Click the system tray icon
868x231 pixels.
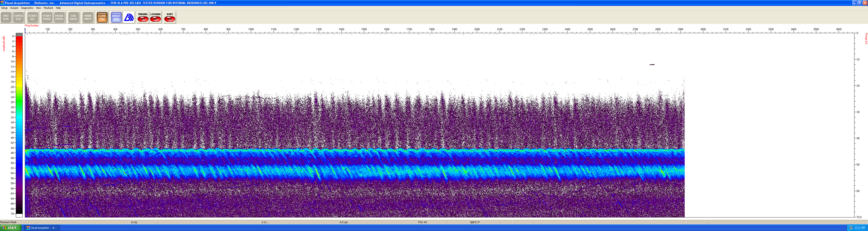click(851, 228)
